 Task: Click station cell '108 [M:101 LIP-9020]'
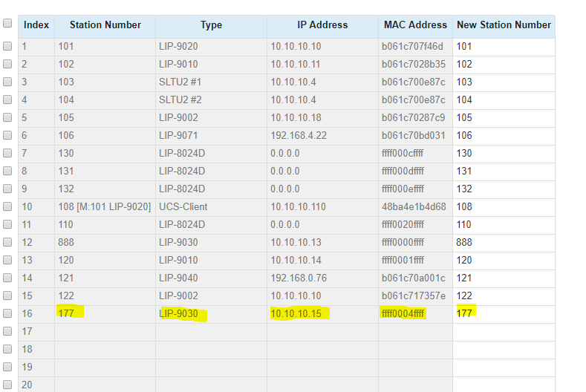(x=104, y=207)
